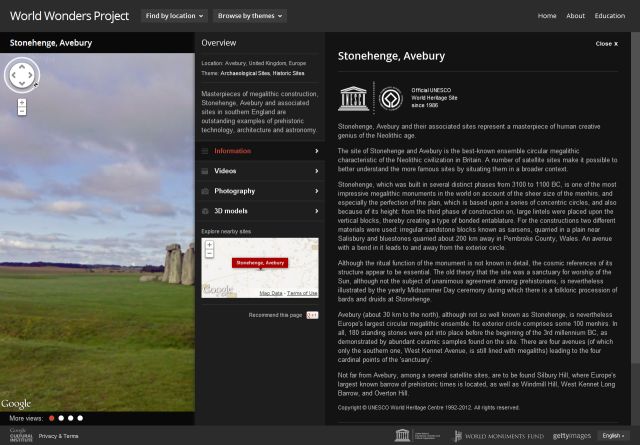The width and height of the screenshot is (640, 445).
Task: Open the About page
Action: (576, 16)
